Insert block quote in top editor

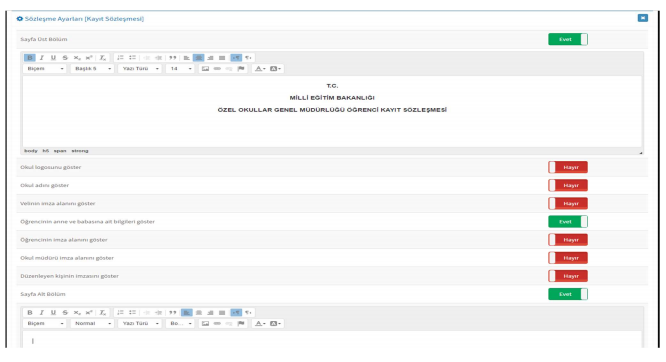[x=172, y=58]
